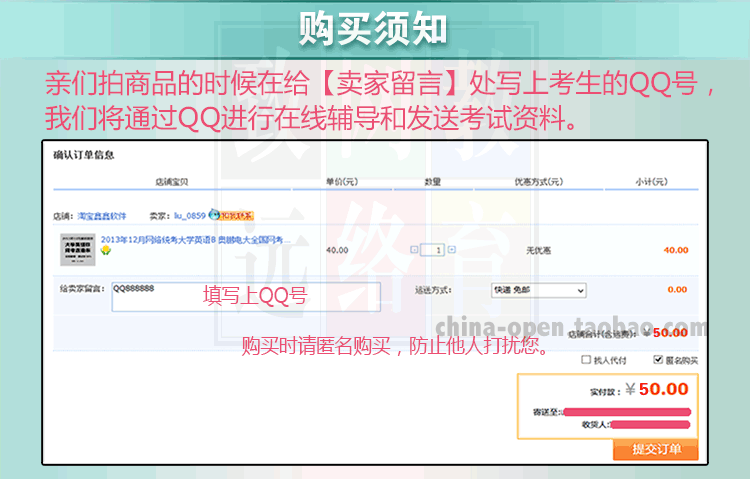750x479 pixels.
Task: Click the 数量 column header
Action: point(432,182)
